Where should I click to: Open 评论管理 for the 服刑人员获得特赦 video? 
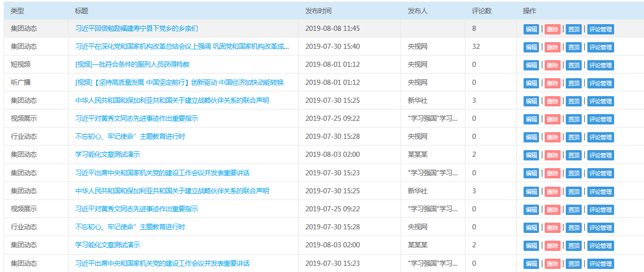(600, 65)
